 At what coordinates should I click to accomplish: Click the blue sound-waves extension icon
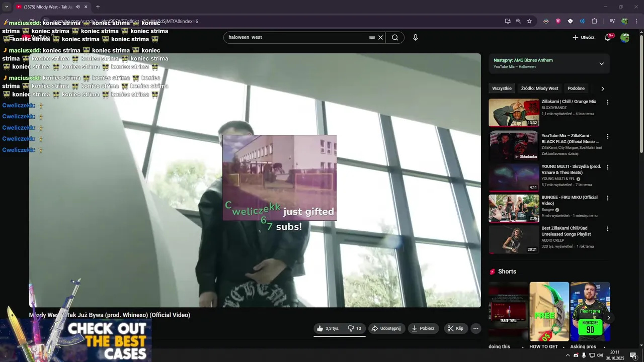click(x=582, y=21)
